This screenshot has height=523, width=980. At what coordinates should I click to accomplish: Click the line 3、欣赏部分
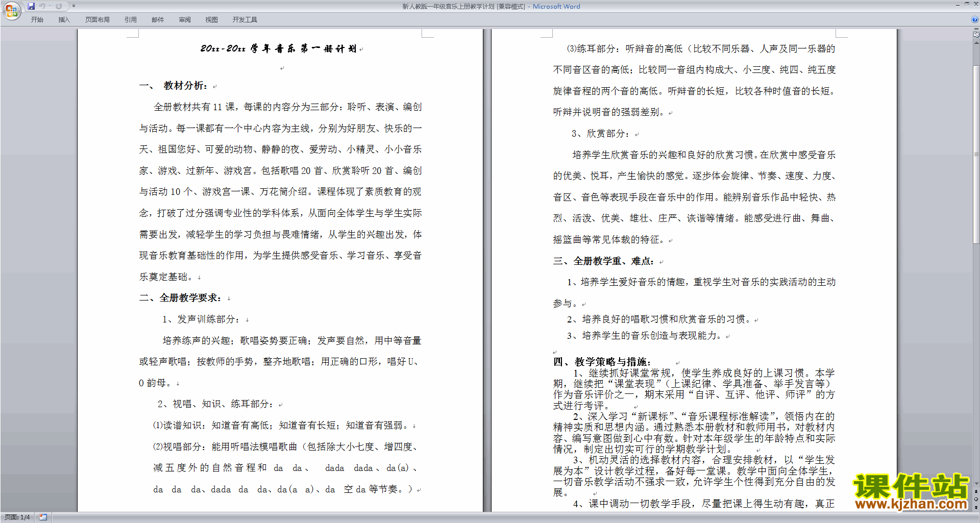600,134
